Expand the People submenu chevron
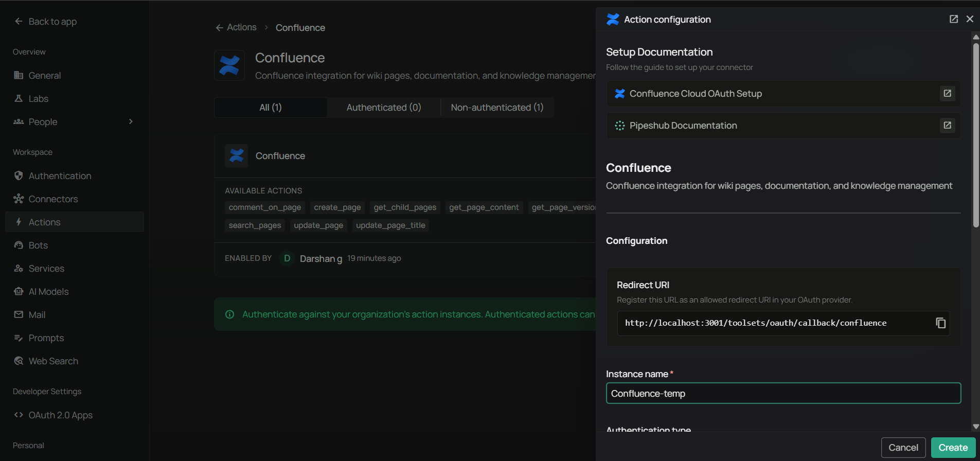 (x=131, y=121)
